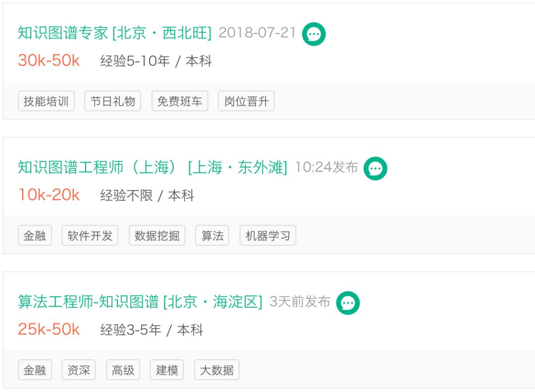Click the 资深 tag
The height and width of the screenshot is (392, 535).
point(78,370)
